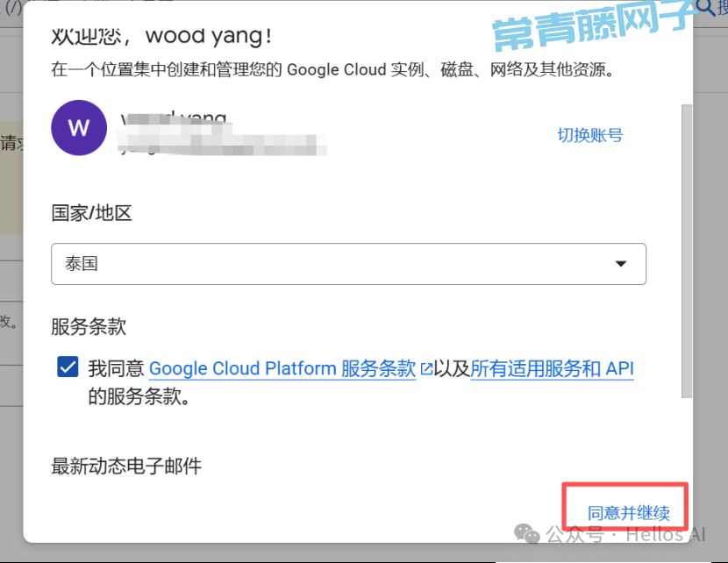Click the 国家/地区 section label
Image resolution: width=728 pixels, height=563 pixels.
pyautogui.click(x=91, y=213)
